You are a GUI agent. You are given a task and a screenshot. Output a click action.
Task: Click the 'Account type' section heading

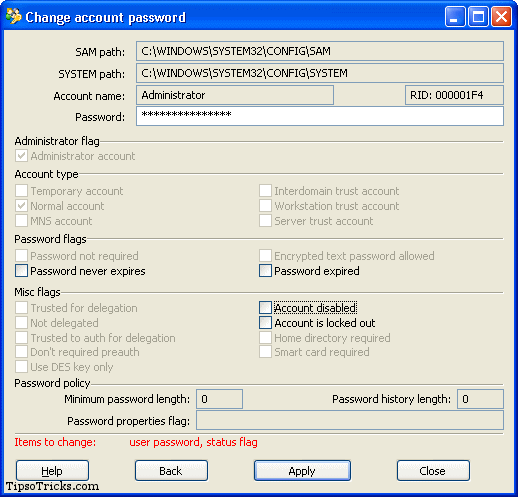46,174
